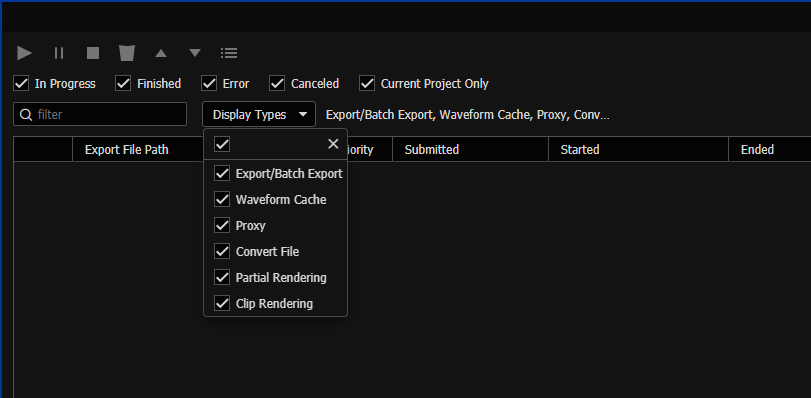Uncheck the Canceled filter
Viewport: 811px width, 398px height.
pyautogui.click(x=277, y=83)
